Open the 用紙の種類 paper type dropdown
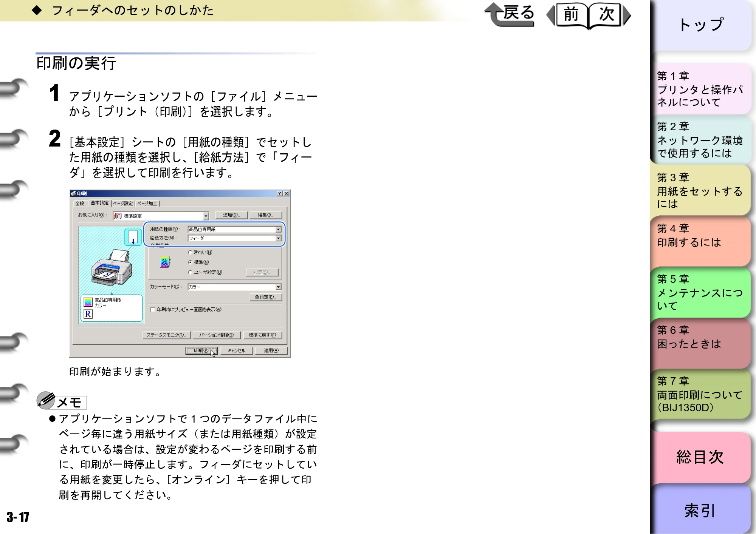Screen dimensions: 756x534 278,229
